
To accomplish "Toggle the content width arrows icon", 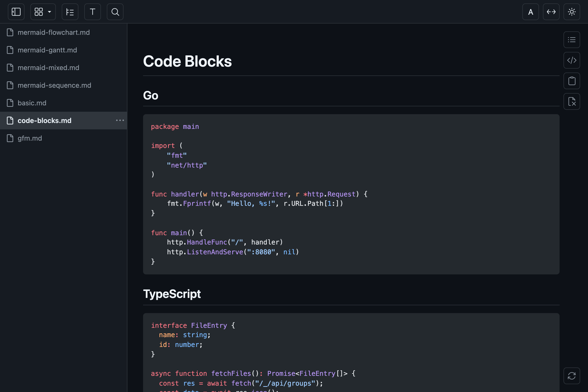I will click(551, 12).
